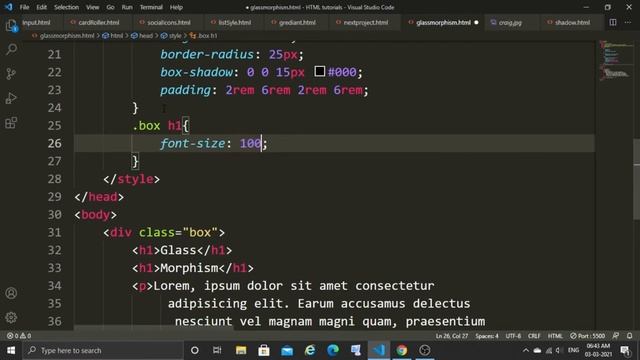The image size is (640, 360).
Task: Switch to craig.jpg tab
Action: 510,22
